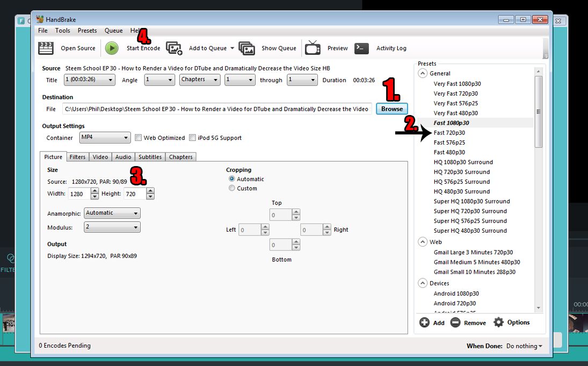The height and width of the screenshot is (366, 588).
Task: Select the Picture tab
Action: tap(53, 156)
